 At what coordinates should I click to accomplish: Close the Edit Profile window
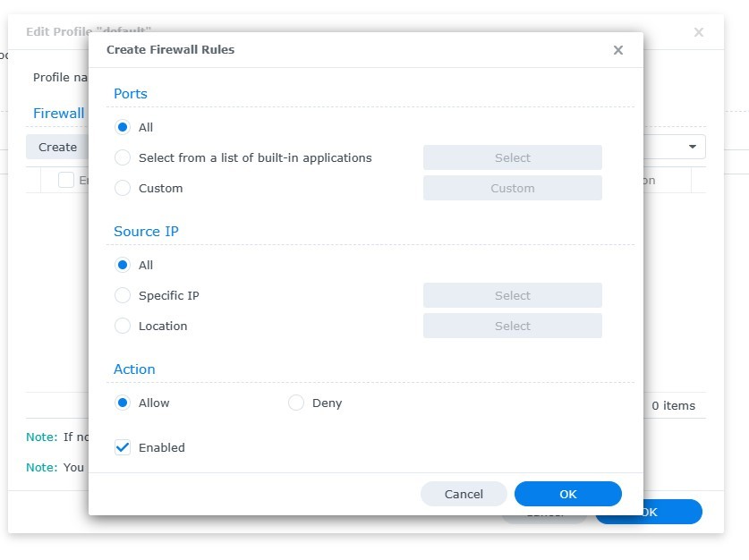[x=699, y=32]
